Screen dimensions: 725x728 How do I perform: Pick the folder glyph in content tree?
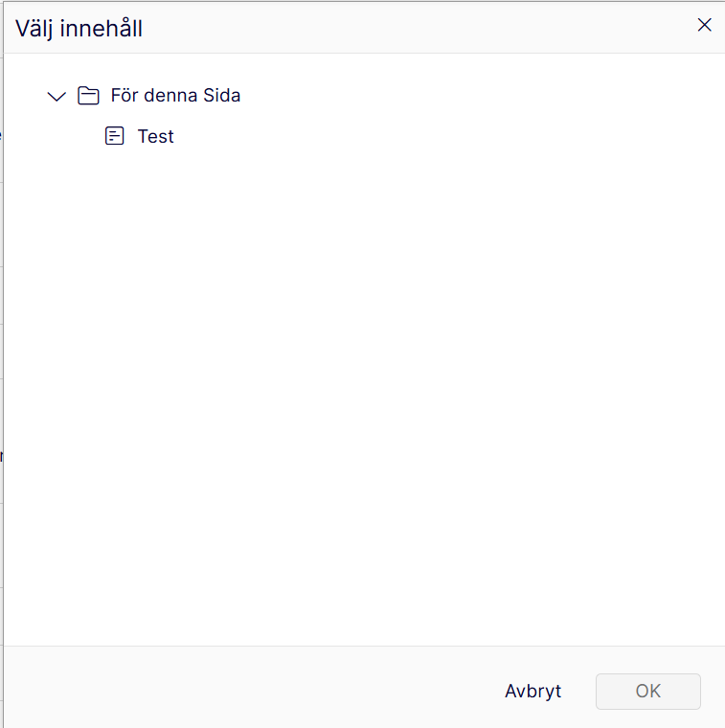pos(88,96)
